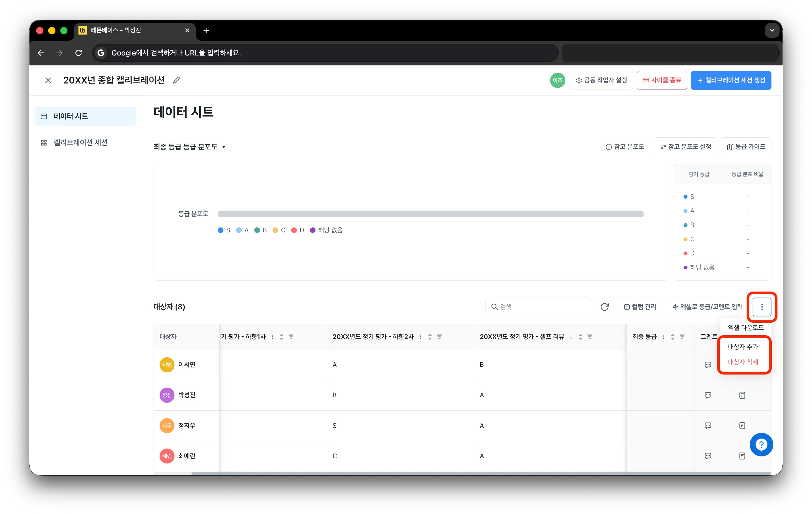Filter the 최종 등급 column
This screenshot has width=812, height=514.
click(682, 337)
